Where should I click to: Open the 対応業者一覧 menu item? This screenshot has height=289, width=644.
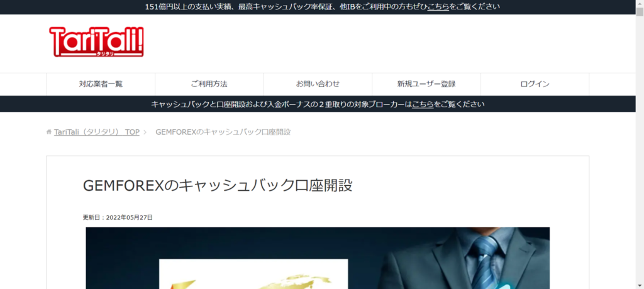point(101,84)
